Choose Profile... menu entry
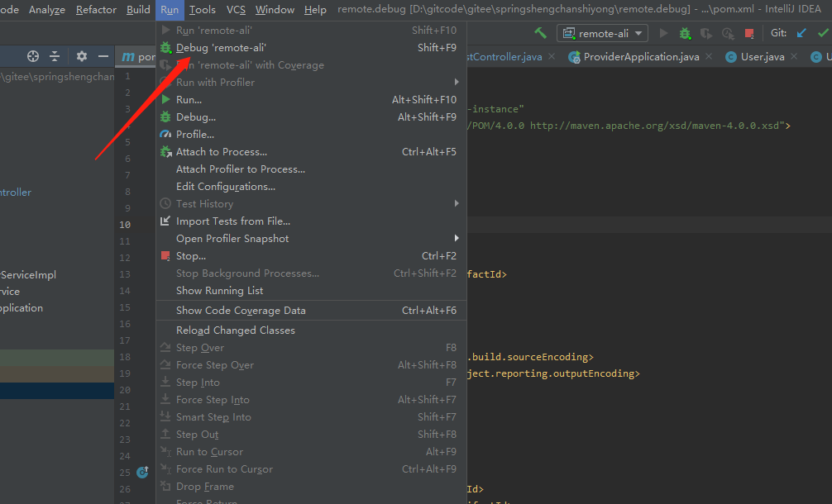Image resolution: width=832 pixels, height=504 pixels. point(312,135)
